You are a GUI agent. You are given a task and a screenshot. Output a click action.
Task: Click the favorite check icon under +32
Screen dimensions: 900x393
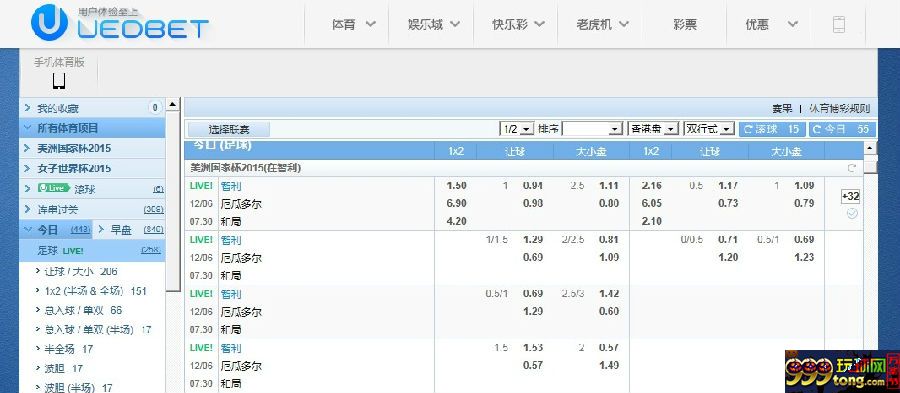(852, 213)
